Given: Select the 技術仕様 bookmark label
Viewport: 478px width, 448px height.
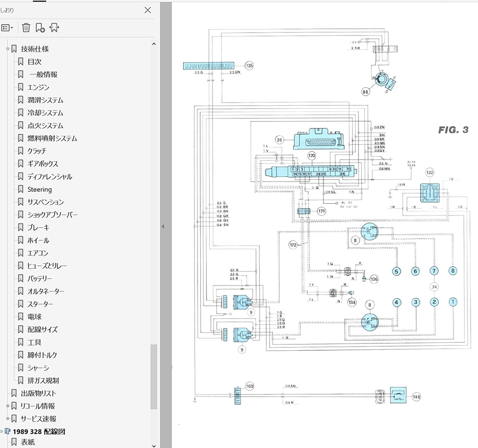Looking at the screenshot, I should point(35,49).
